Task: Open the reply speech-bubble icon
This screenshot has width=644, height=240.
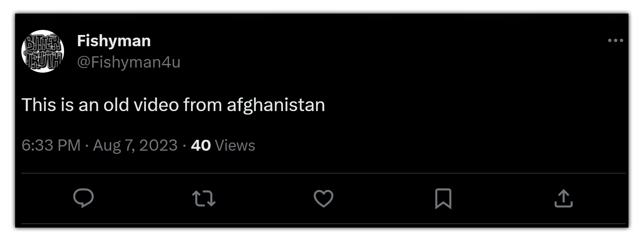Action: pyautogui.click(x=83, y=198)
